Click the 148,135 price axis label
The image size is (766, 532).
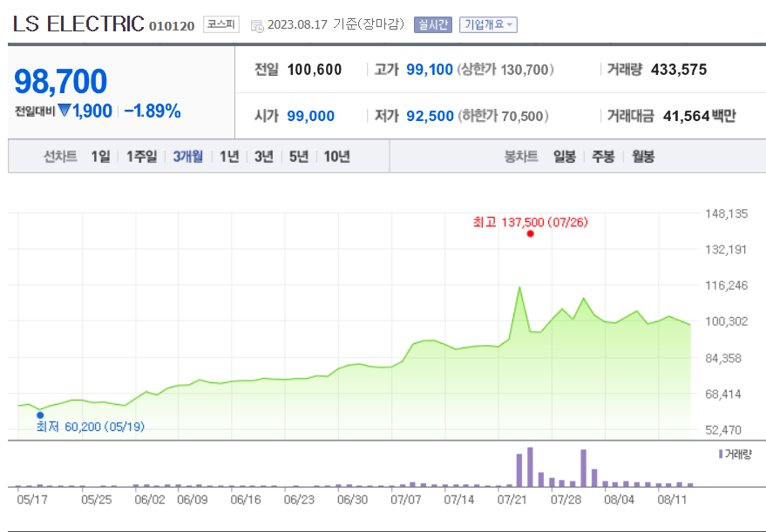pos(727,214)
